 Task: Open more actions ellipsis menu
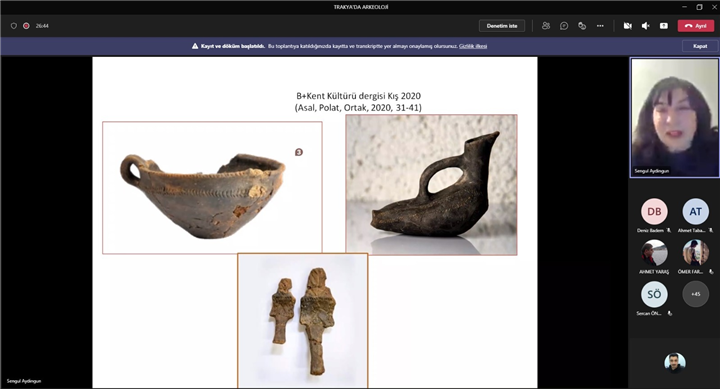click(x=600, y=26)
